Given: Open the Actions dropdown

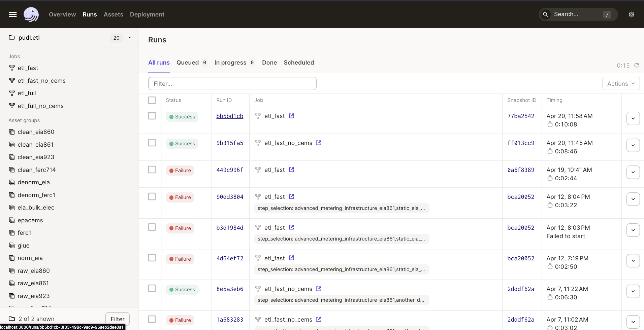Looking at the screenshot, I should click(621, 83).
